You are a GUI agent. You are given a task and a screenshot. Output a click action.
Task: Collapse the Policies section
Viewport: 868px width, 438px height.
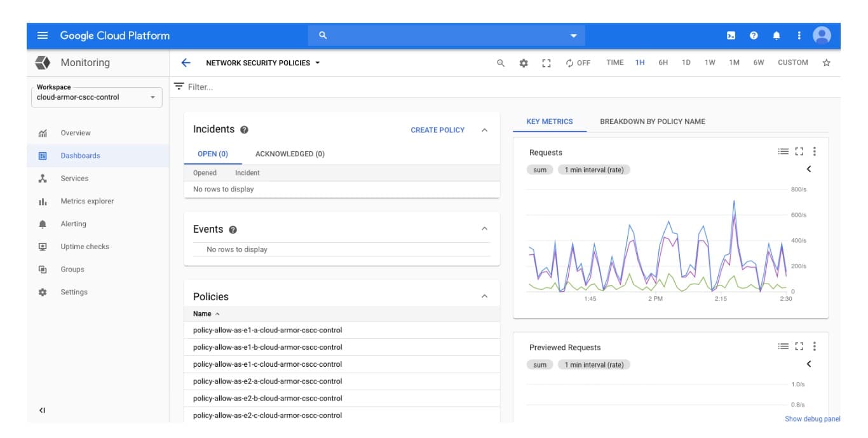[485, 296]
